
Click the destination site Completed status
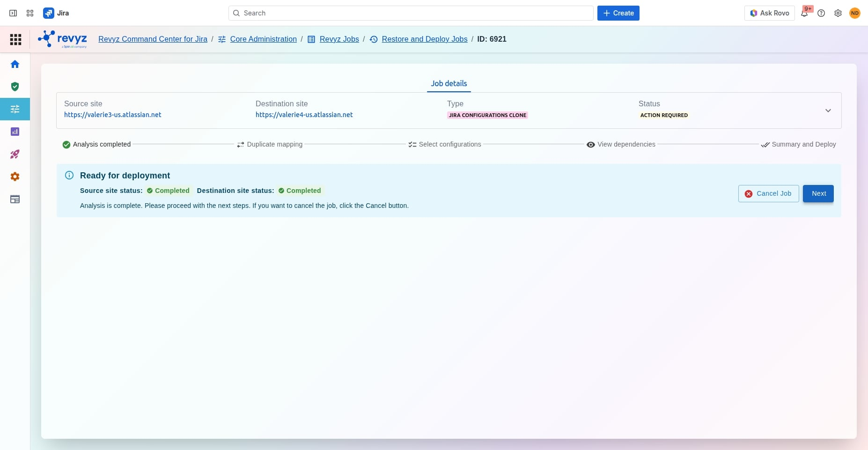300,191
